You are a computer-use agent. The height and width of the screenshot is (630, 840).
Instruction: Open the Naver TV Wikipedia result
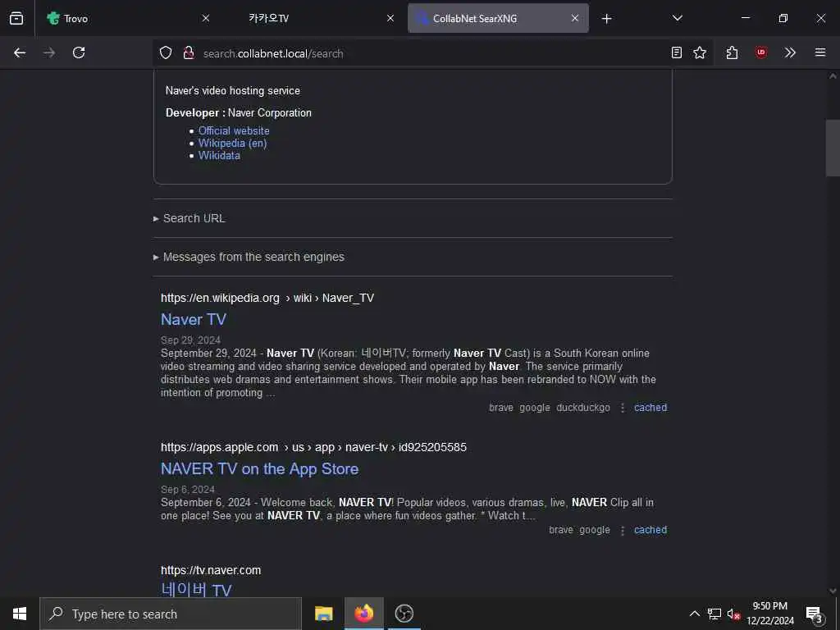(194, 319)
